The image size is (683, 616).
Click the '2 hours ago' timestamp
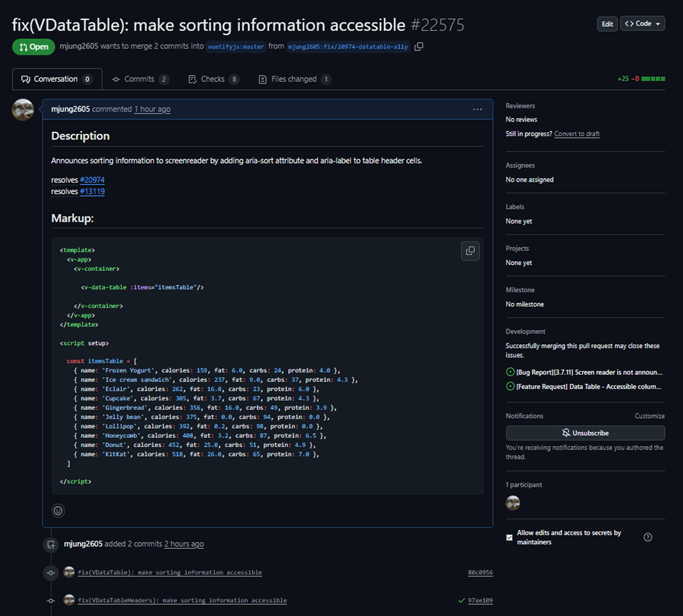click(x=184, y=544)
